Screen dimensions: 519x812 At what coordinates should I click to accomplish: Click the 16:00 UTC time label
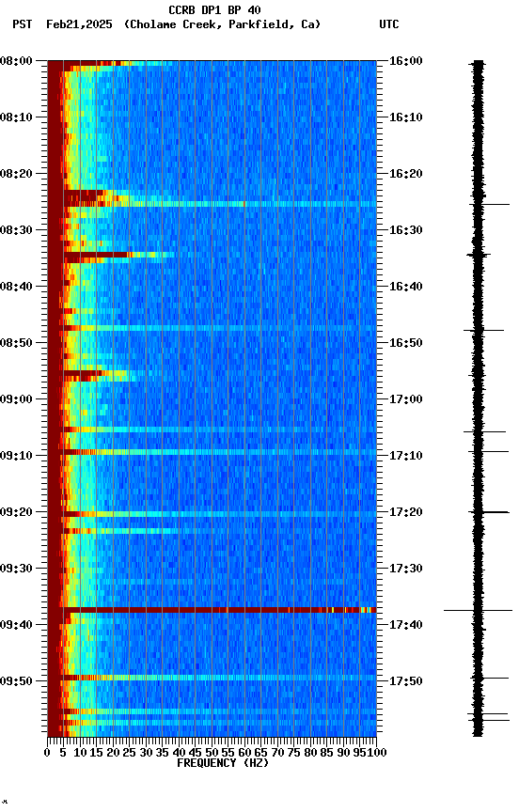click(405, 61)
